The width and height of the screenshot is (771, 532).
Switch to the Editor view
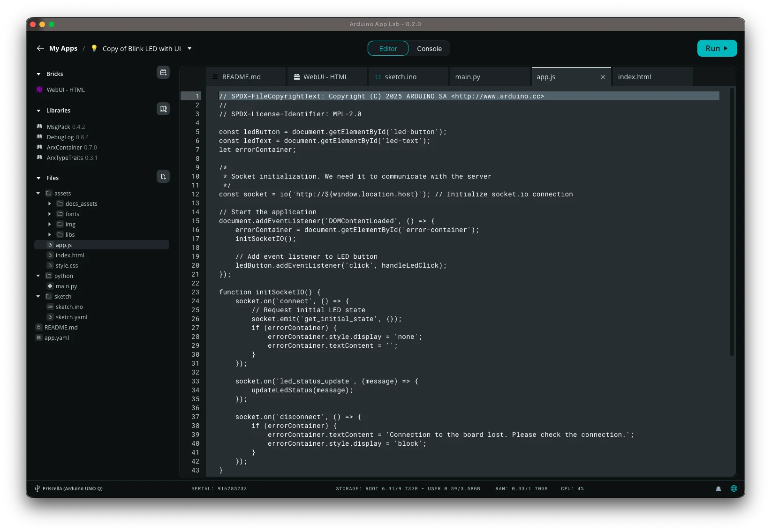[388, 49]
